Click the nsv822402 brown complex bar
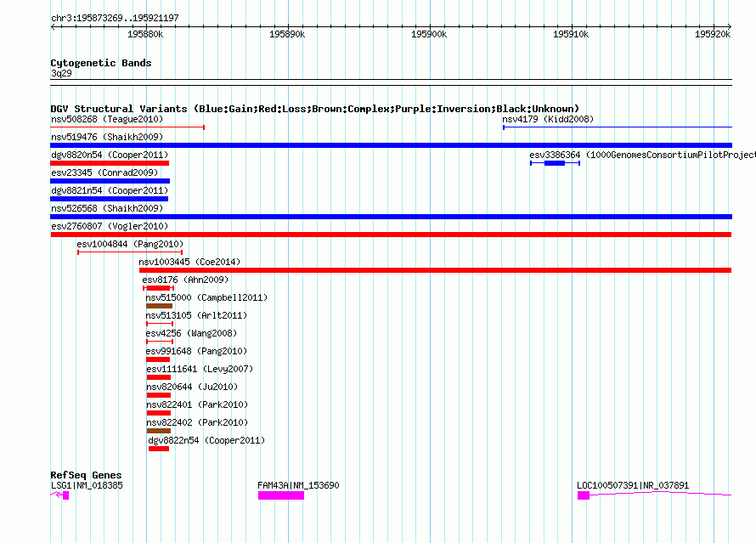The image size is (756, 543). pyautogui.click(x=159, y=431)
